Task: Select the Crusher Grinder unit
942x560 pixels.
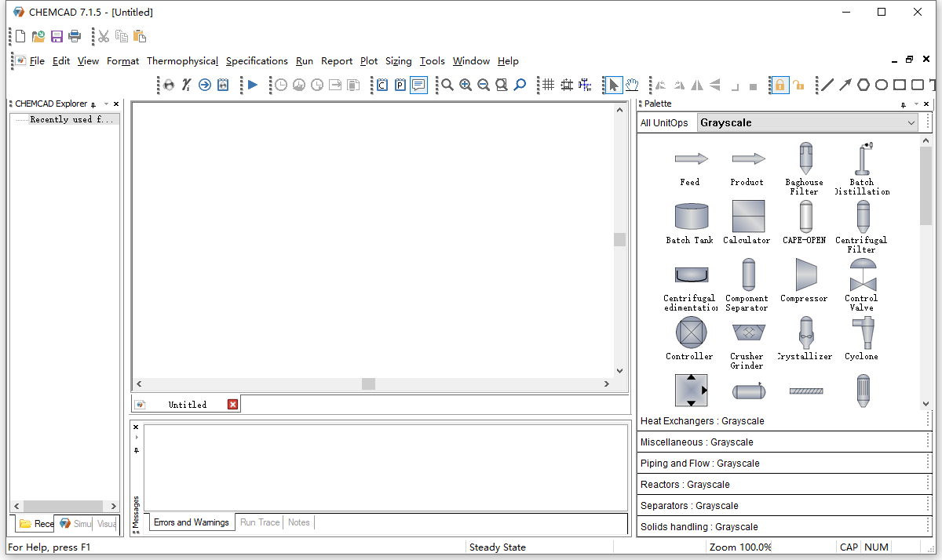Action: pos(748,333)
